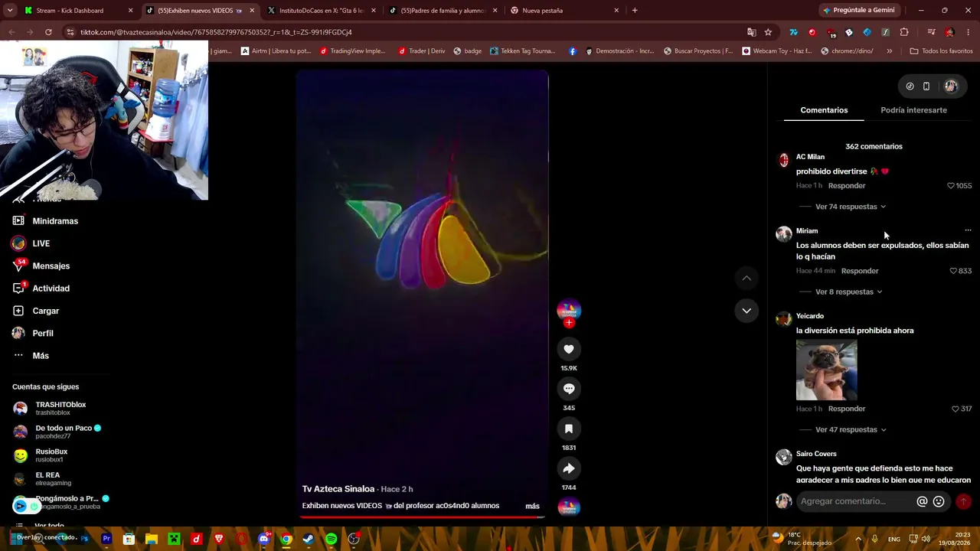Reply to AC Milan's comment
The image size is (980, 551).
pyautogui.click(x=847, y=186)
